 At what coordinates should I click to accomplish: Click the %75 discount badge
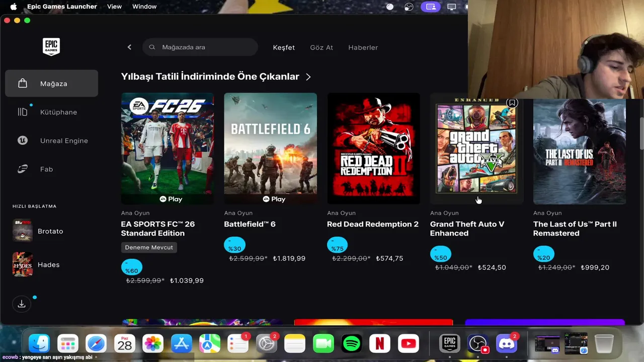338,245
